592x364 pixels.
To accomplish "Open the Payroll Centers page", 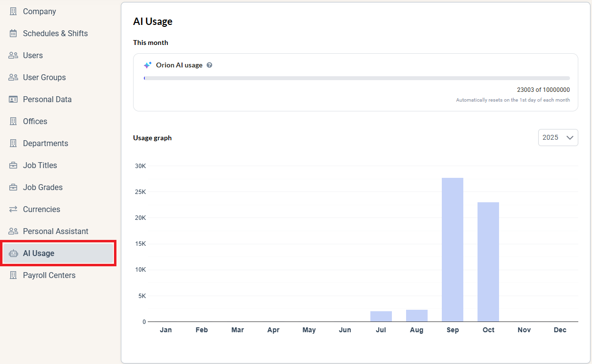I will [x=49, y=275].
